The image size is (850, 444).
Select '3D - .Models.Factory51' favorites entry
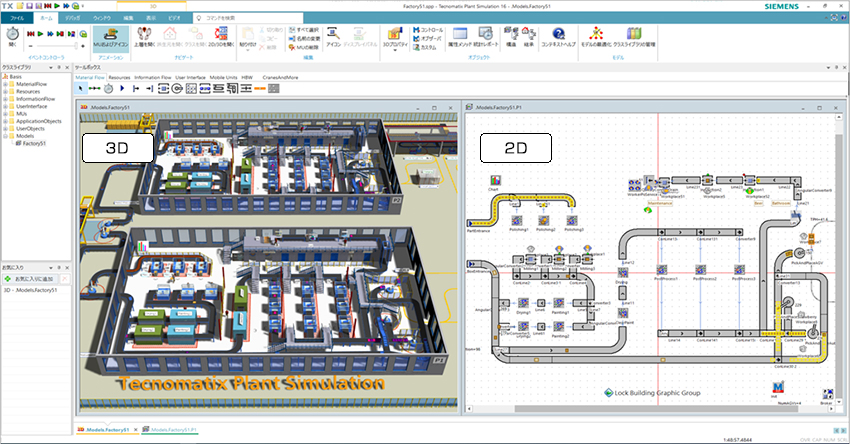click(30, 290)
